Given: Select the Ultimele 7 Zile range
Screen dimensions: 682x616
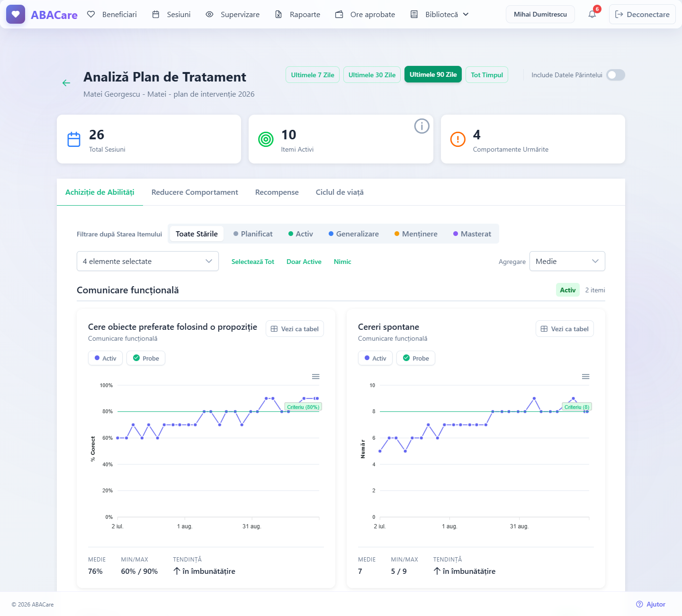Looking at the screenshot, I should tap(313, 75).
